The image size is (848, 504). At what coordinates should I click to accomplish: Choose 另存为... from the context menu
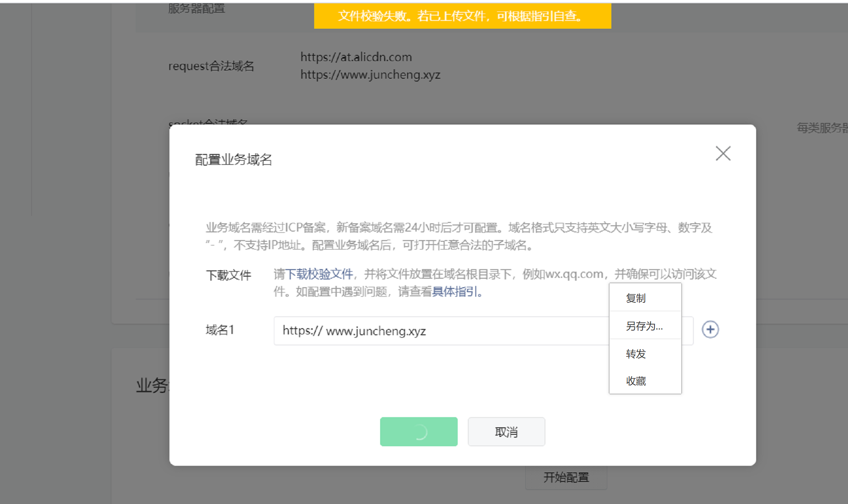[x=644, y=326]
